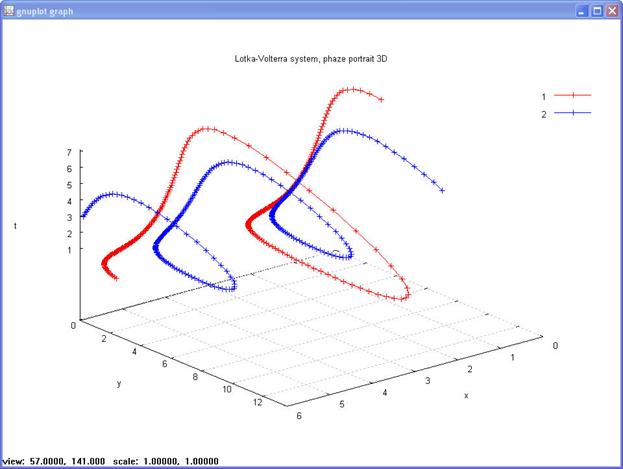The image size is (623, 469).
Task: Minimize the gnuplot graph window
Action: coord(581,10)
